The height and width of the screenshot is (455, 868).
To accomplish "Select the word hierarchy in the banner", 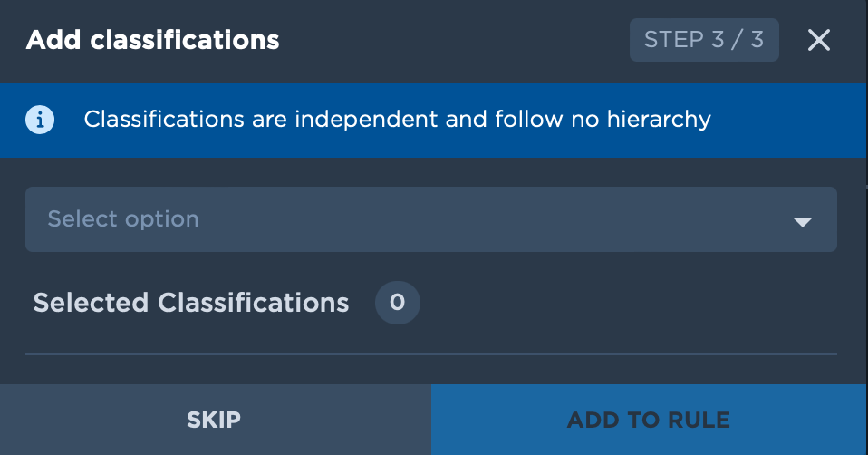I will point(659,120).
